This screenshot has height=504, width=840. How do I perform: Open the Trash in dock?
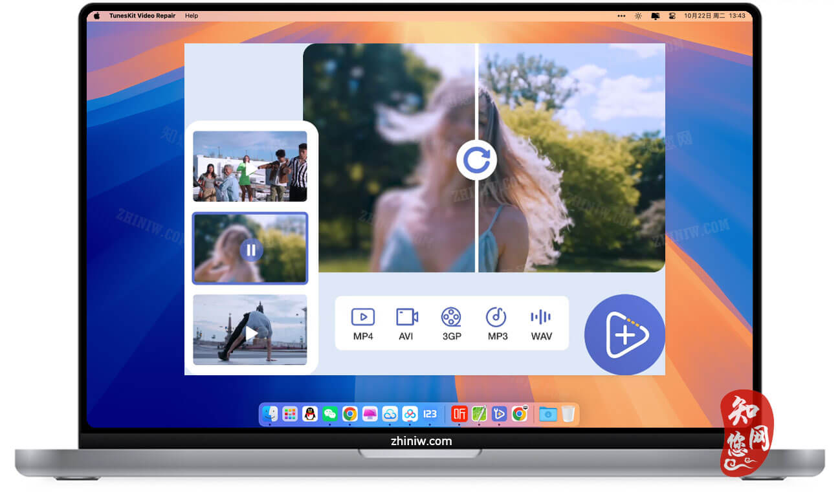568,413
